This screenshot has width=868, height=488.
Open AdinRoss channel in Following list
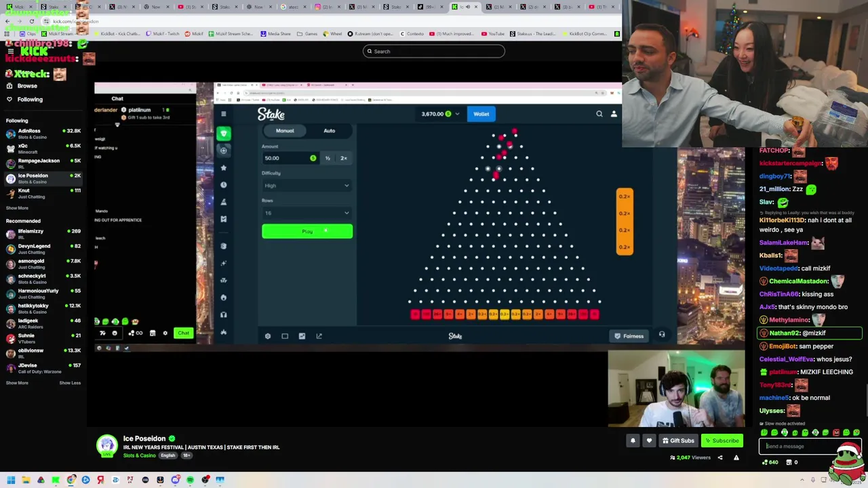(x=43, y=134)
